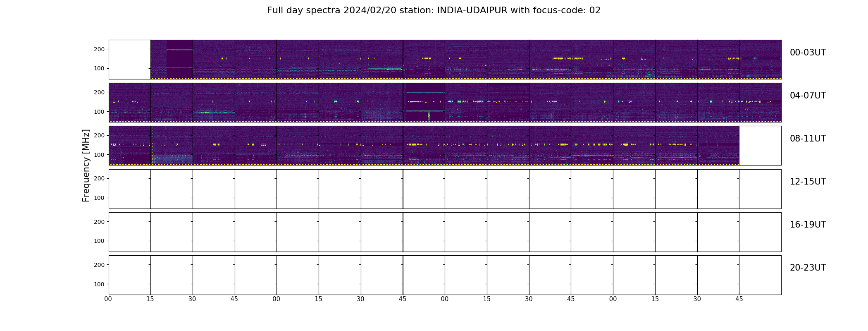868x331 pixels.
Task: Click the "100" tick of the 08-11UT row
Action: [100, 155]
